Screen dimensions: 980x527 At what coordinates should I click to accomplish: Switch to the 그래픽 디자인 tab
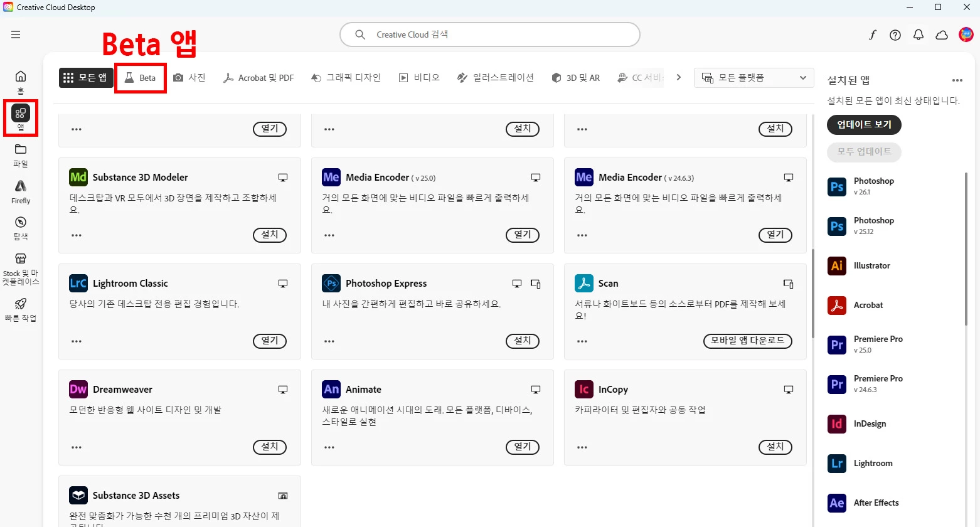[346, 77]
